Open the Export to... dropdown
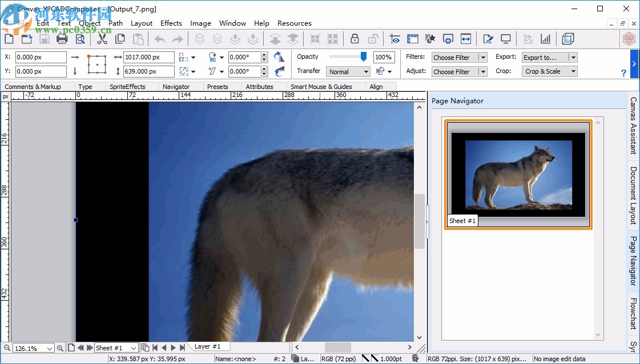 pos(549,57)
